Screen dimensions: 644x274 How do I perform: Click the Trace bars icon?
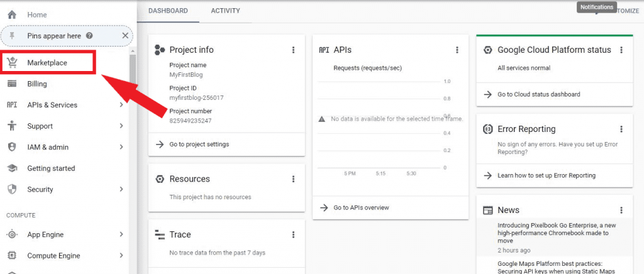tap(159, 234)
